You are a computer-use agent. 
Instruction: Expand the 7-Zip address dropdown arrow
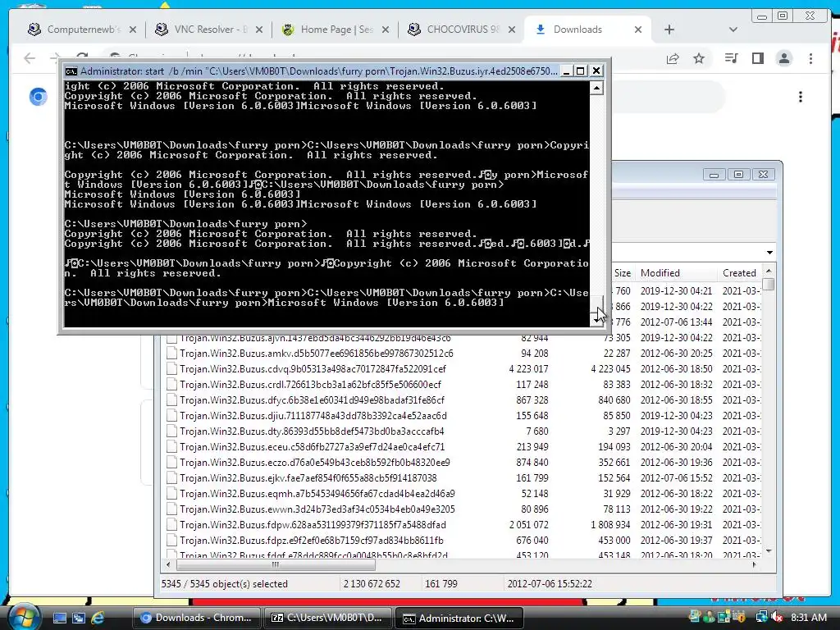(x=769, y=253)
